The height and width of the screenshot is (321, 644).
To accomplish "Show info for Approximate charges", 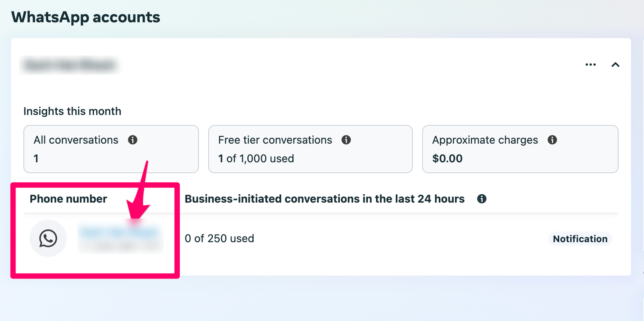I will click(x=552, y=140).
